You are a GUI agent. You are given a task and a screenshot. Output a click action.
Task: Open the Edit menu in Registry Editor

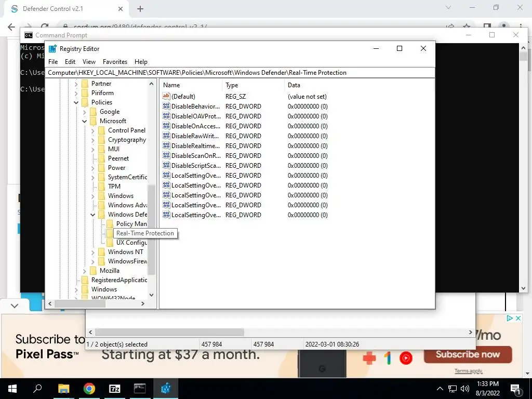(x=70, y=62)
